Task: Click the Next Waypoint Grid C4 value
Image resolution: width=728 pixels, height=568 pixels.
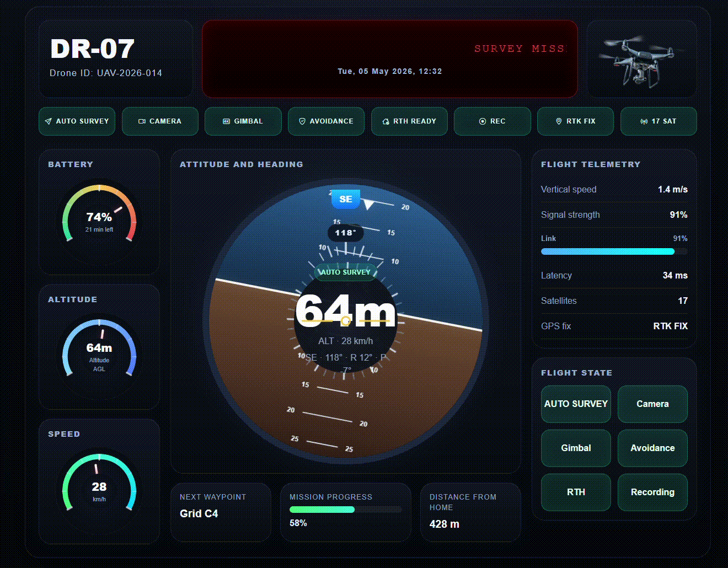Action: [x=199, y=513]
